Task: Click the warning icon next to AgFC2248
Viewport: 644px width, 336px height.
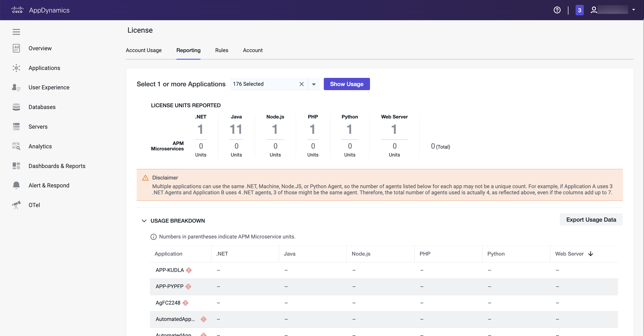Action: (x=185, y=303)
